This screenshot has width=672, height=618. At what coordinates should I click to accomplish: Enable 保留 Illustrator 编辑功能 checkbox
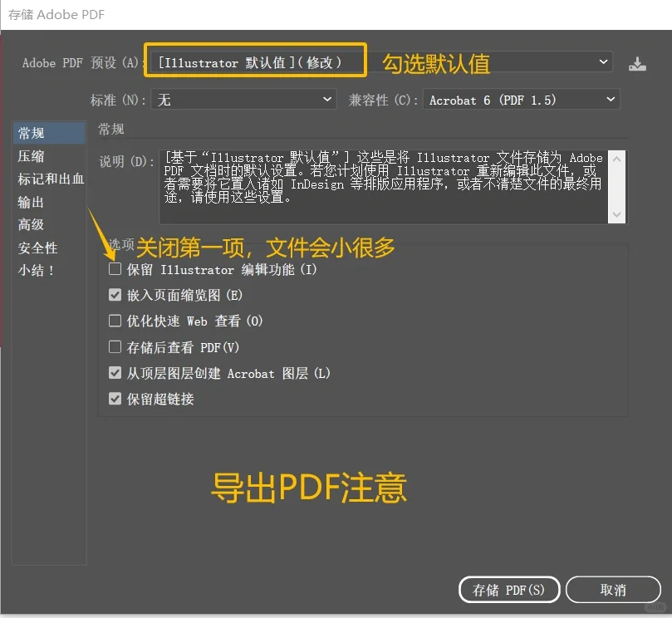click(115, 268)
